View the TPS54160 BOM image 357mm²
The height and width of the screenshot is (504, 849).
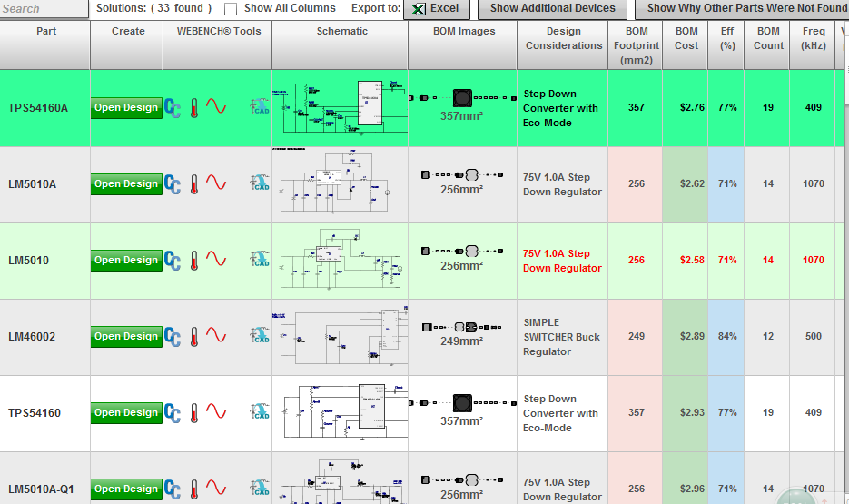point(462,410)
